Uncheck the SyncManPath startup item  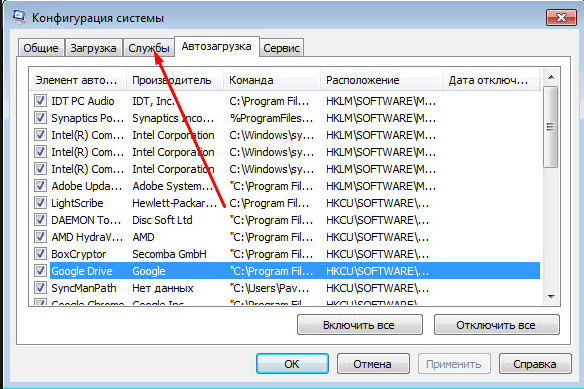coord(40,288)
